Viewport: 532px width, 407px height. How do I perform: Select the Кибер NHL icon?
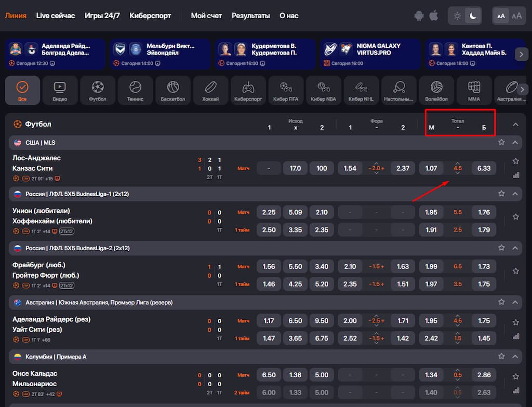click(361, 90)
